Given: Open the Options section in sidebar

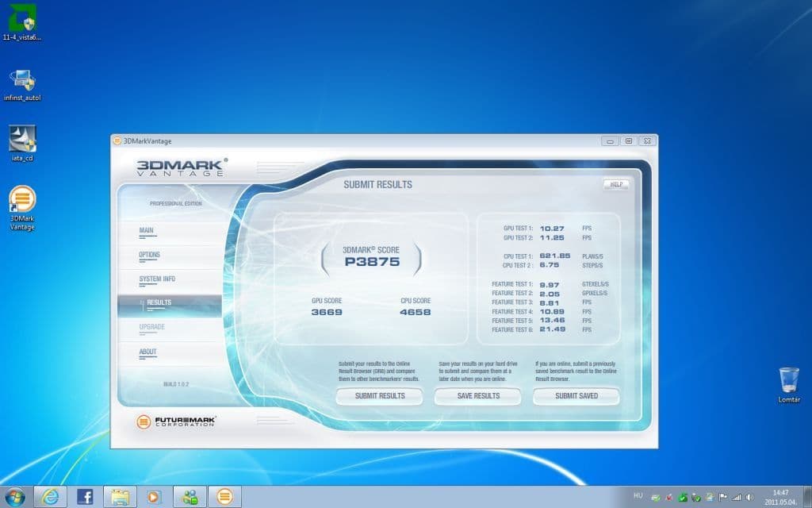Looking at the screenshot, I should (x=149, y=255).
